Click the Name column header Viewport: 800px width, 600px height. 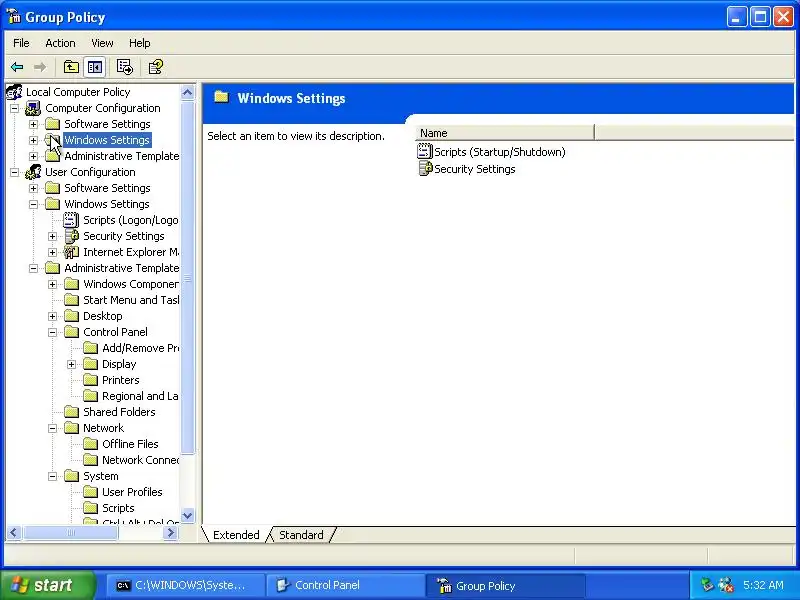point(505,133)
